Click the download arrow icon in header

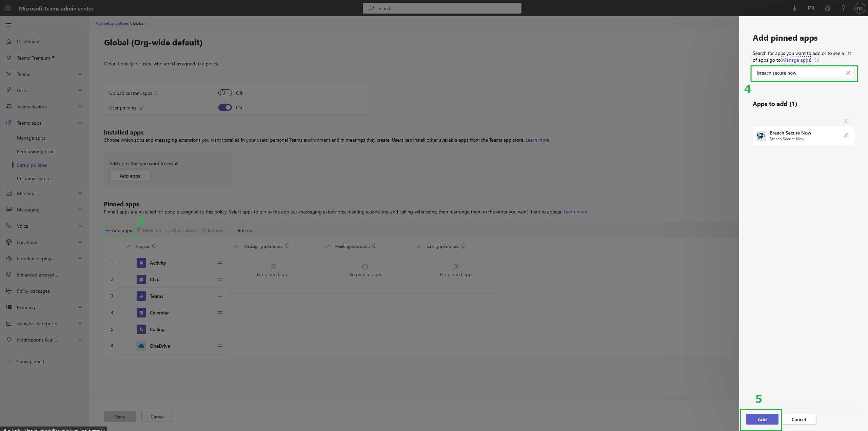click(x=794, y=8)
